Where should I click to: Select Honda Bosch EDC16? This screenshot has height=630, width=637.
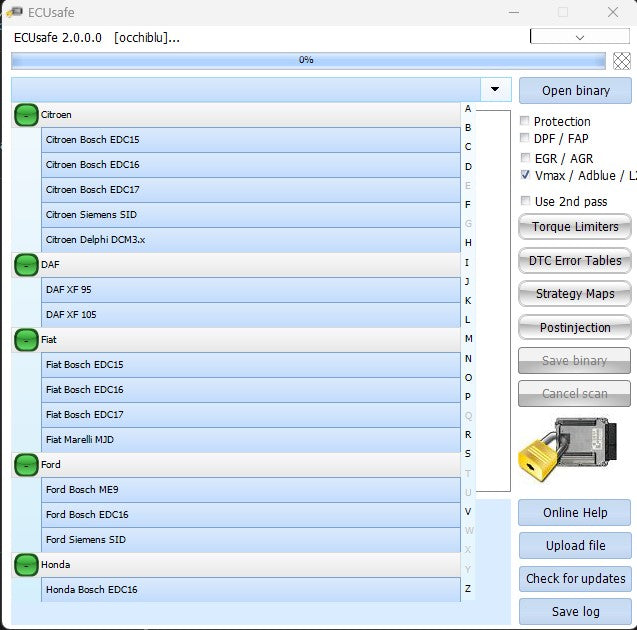pyautogui.click(x=251, y=590)
